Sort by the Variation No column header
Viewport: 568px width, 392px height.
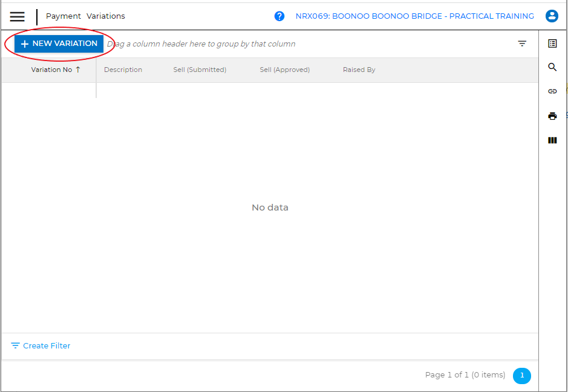pos(51,70)
